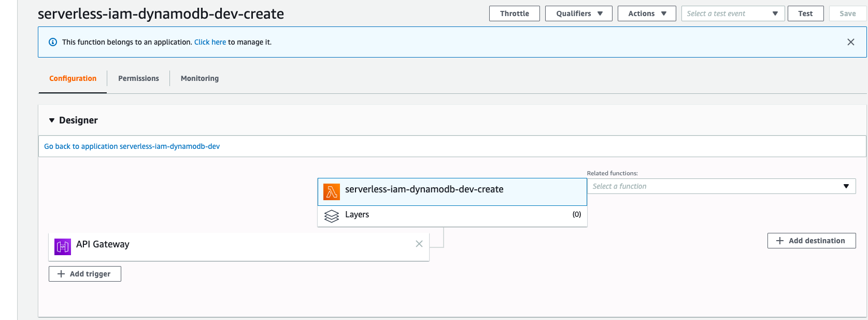The image size is (868, 320).
Task: Click the page title serverless-iam-dynamodb-dev-create
Action: [161, 13]
